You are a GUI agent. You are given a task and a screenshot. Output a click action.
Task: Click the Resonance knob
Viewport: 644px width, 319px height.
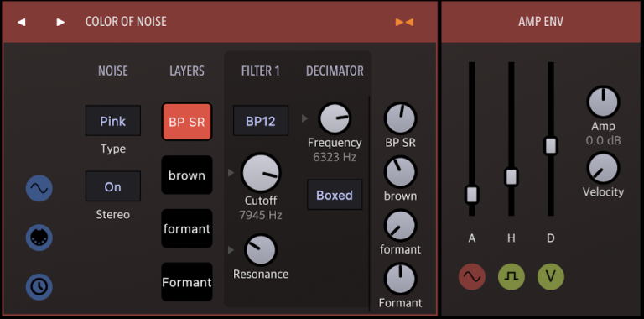click(261, 250)
